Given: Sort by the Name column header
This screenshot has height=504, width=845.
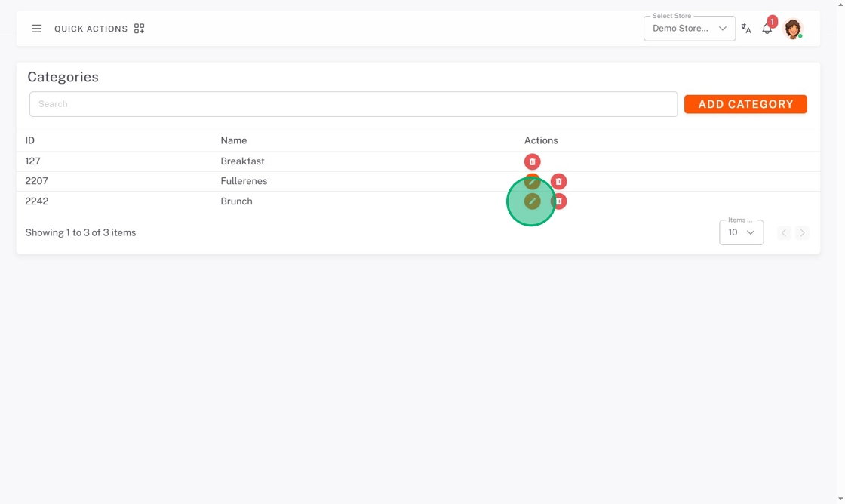Looking at the screenshot, I should [x=233, y=140].
